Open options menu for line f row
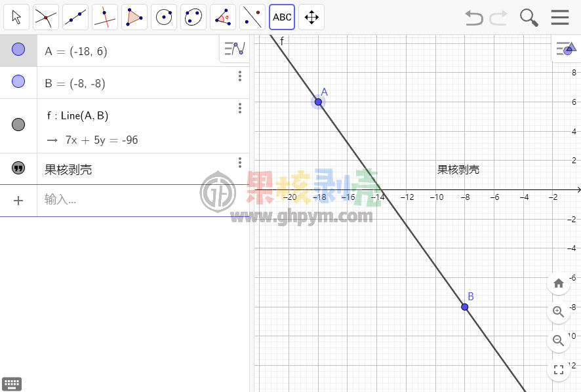Screen dimensions: 581x392 click(240, 109)
